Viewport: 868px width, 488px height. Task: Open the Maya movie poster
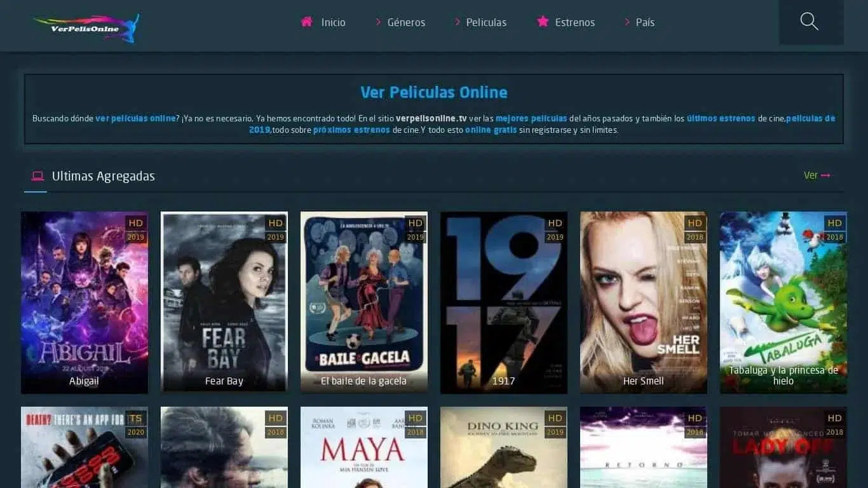pyautogui.click(x=364, y=447)
